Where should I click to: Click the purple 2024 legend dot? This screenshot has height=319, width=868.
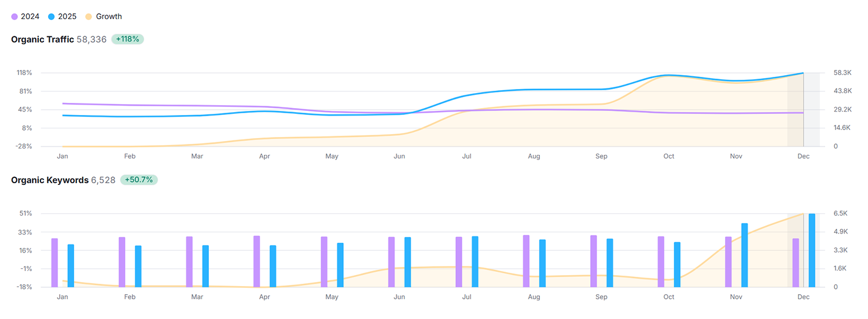14,17
